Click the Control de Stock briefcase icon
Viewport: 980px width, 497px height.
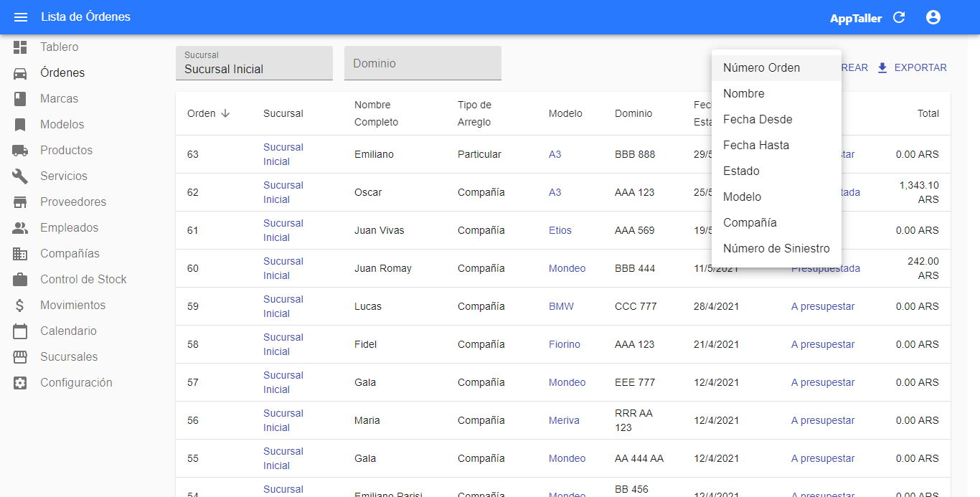tap(20, 280)
